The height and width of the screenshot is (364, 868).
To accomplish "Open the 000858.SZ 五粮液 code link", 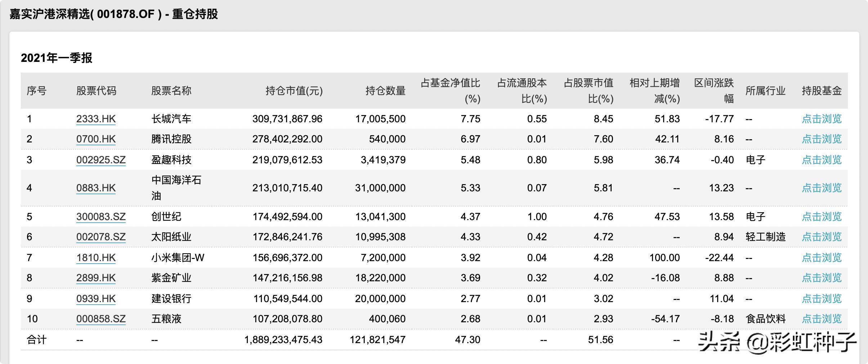I will (x=101, y=318).
